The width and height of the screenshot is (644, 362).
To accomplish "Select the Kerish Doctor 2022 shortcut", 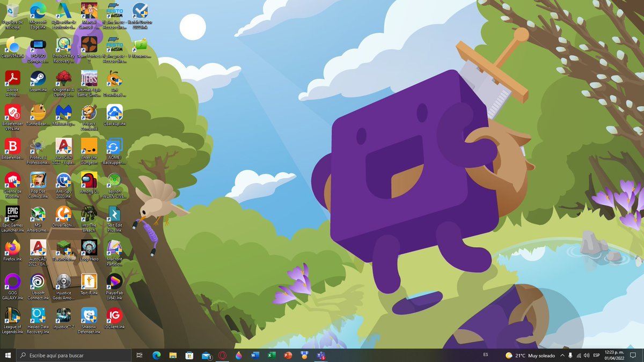I will (x=140, y=16).
